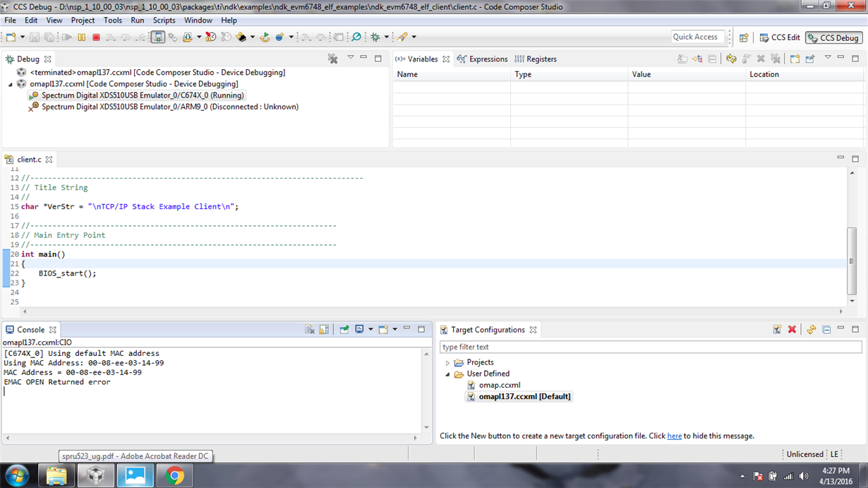
Task: Select omapl137.ccxml [Default] configuration
Action: 519,396
